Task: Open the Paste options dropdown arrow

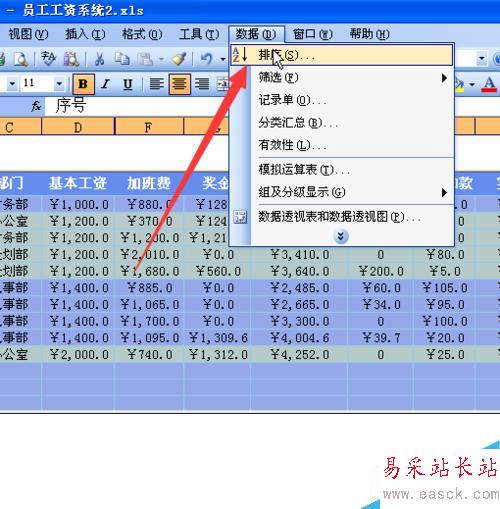Action: (161, 59)
